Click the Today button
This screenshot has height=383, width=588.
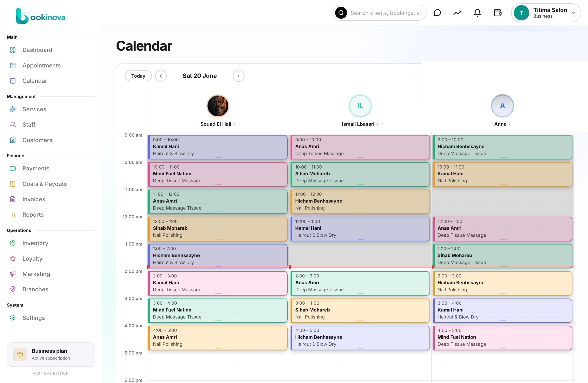pos(138,76)
